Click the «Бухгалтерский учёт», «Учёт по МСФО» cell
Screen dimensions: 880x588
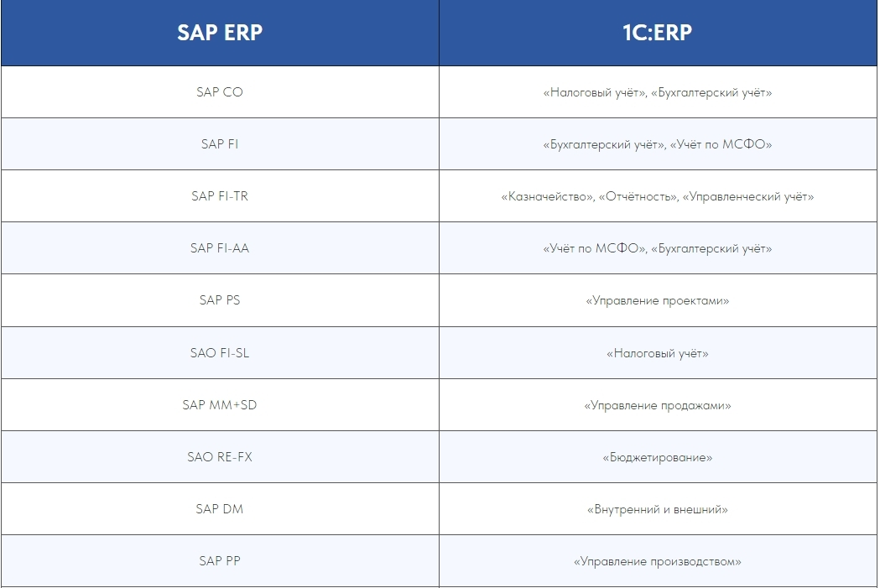pos(658,144)
